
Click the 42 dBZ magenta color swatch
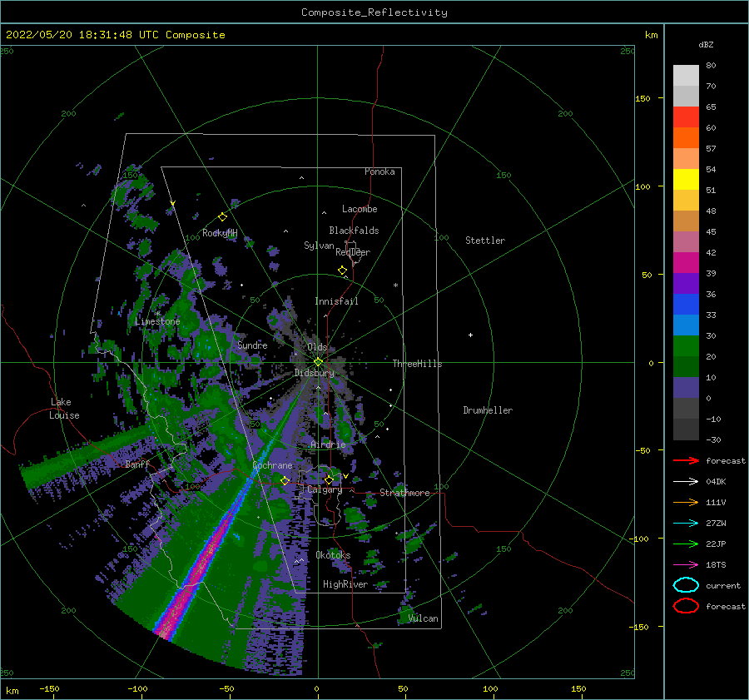(x=686, y=262)
